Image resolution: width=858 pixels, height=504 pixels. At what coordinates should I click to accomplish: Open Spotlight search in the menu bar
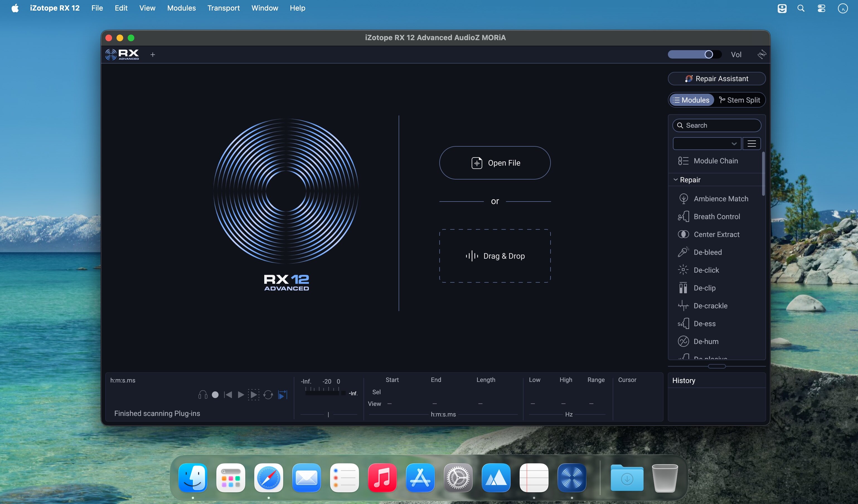(x=801, y=8)
